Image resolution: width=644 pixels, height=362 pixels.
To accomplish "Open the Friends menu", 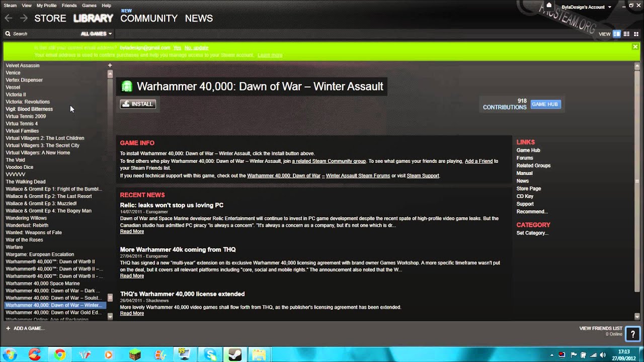I will (69, 6).
